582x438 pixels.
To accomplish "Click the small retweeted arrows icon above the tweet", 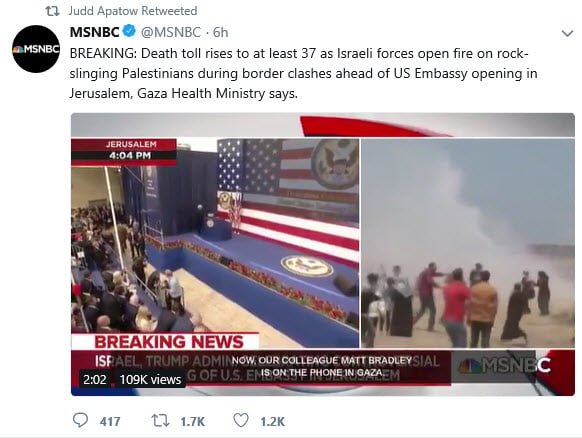I will point(52,11).
